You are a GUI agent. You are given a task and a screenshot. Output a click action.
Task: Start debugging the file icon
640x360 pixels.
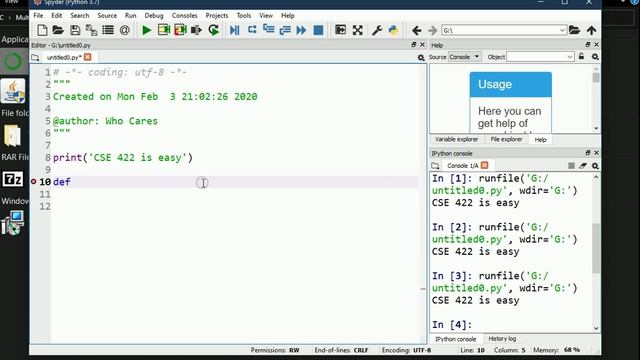pyautogui.click(x=235, y=30)
